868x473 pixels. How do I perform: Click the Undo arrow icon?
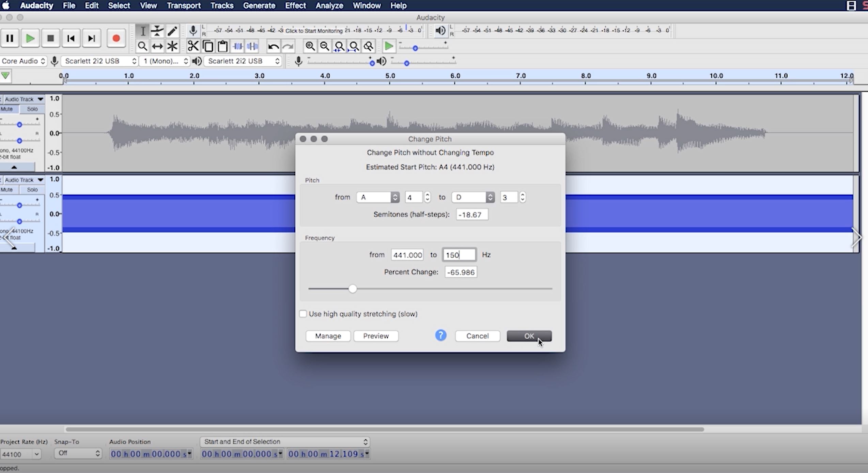pos(273,46)
